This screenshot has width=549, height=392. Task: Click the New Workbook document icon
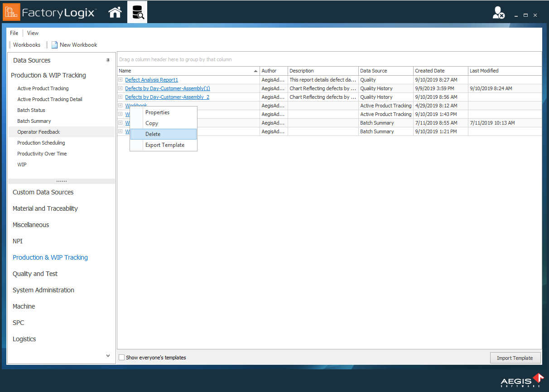[x=54, y=45]
